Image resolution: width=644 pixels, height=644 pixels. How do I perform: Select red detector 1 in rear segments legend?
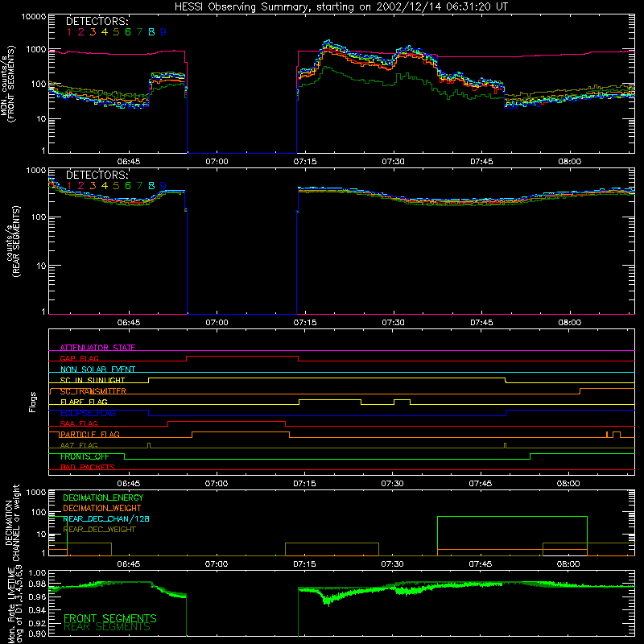coord(69,186)
